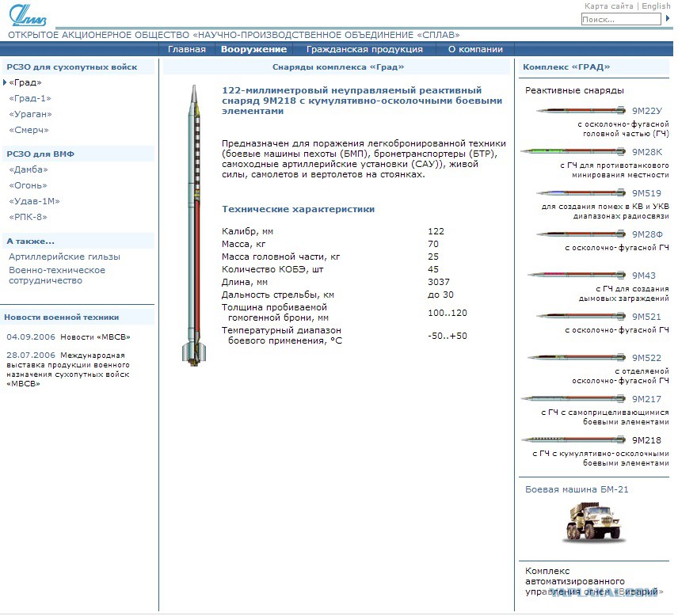Open Артиллерийские гильзы link
This screenshot has width=678, height=616.
pos(64,257)
